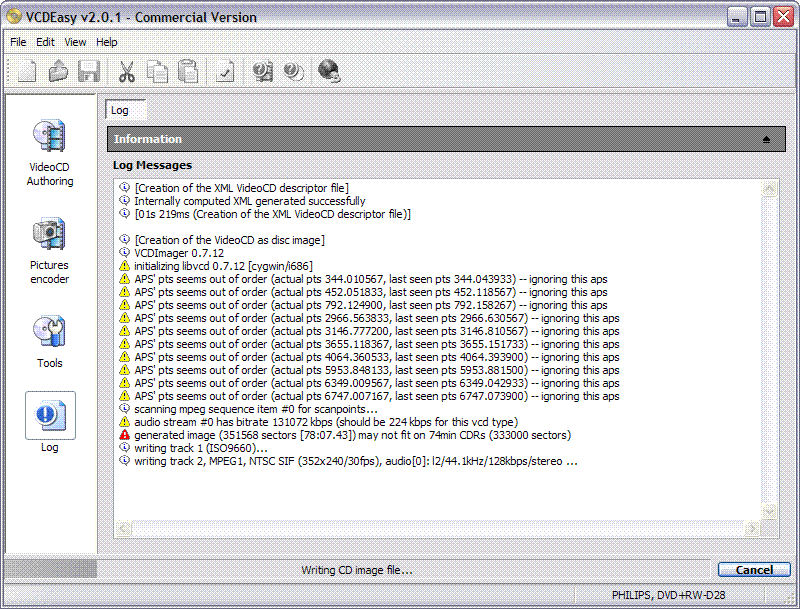The height and width of the screenshot is (609, 800).
Task: Click info icon beside scanning mpeg sequence
Action: tap(124, 409)
